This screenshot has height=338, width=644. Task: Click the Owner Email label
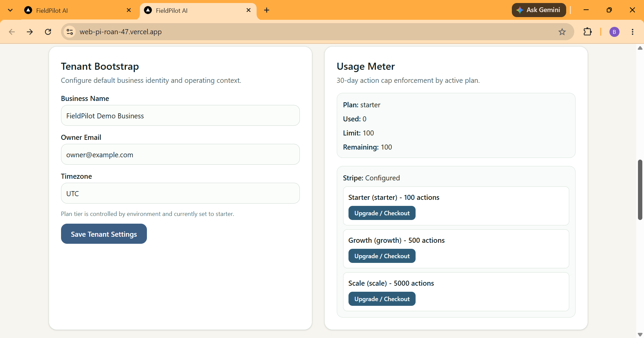pyautogui.click(x=81, y=137)
